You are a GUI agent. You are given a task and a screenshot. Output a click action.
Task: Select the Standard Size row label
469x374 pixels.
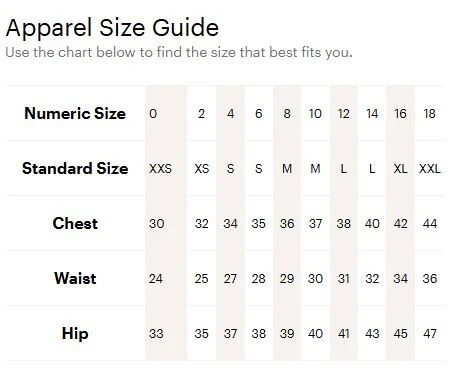pos(75,168)
